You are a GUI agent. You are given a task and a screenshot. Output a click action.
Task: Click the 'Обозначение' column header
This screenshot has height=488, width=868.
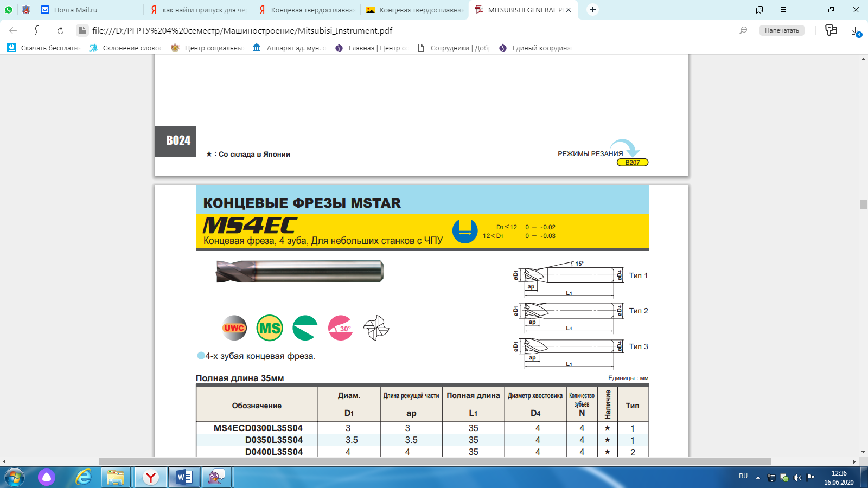pyautogui.click(x=257, y=405)
